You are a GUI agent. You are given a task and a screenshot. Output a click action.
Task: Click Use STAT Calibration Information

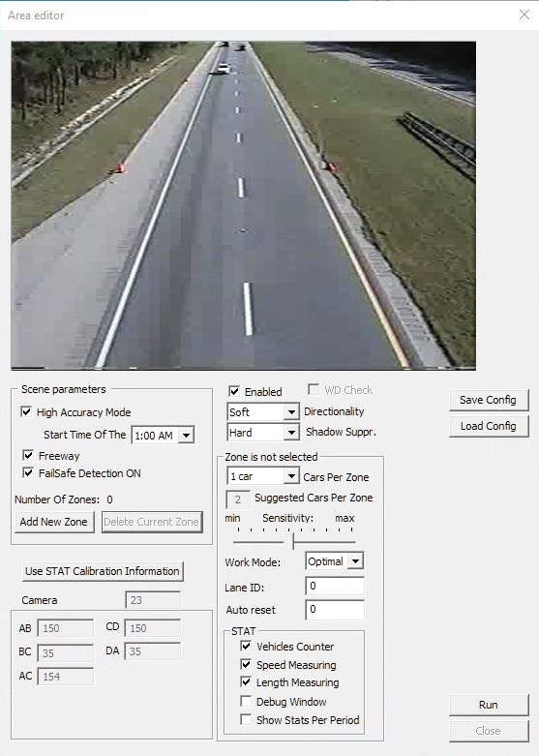click(103, 571)
